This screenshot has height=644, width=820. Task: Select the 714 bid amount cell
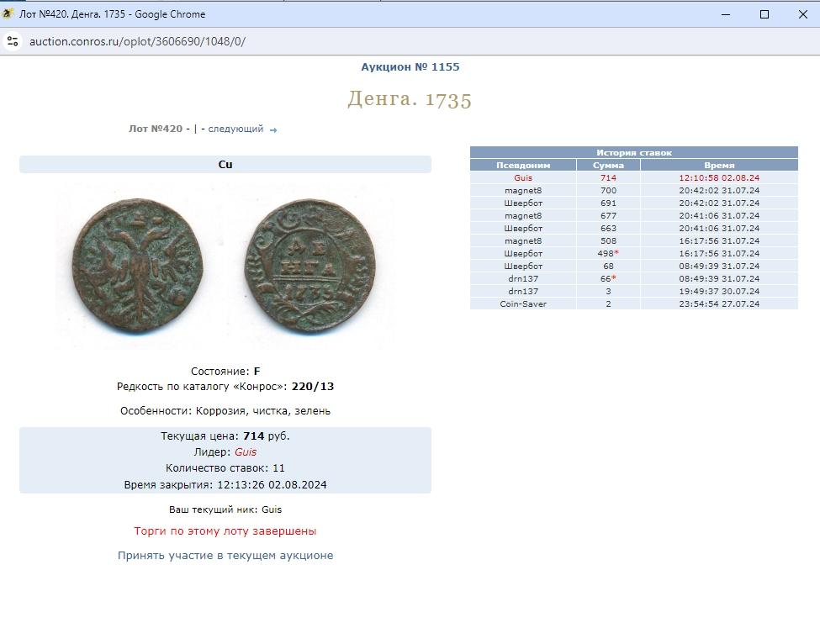[x=608, y=177]
